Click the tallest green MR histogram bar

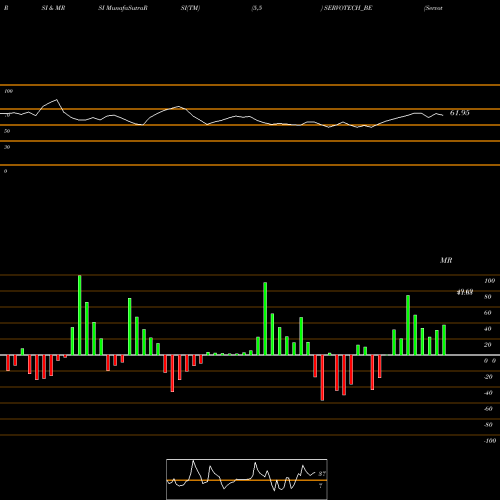point(80,315)
